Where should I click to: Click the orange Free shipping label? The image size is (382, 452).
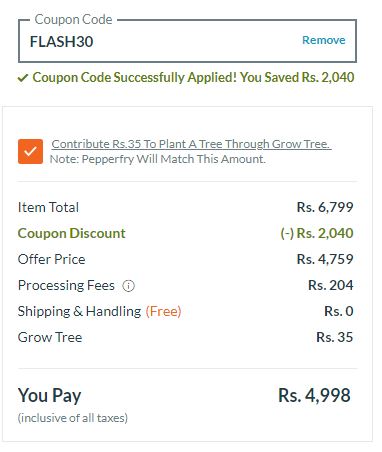[163, 311]
